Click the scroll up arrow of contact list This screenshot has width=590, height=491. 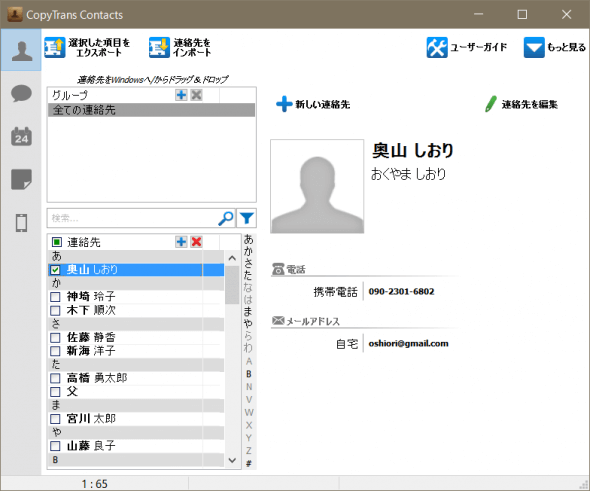(x=232, y=258)
